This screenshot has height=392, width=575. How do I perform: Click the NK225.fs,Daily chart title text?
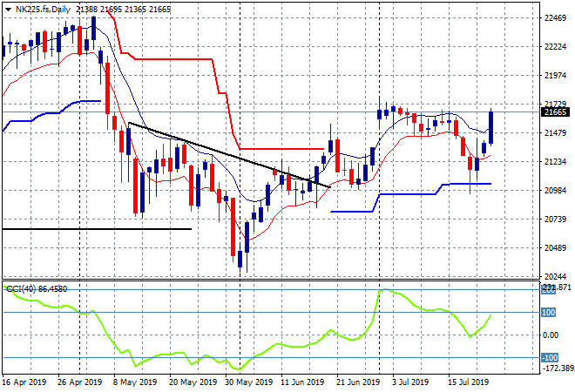(43, 10)
